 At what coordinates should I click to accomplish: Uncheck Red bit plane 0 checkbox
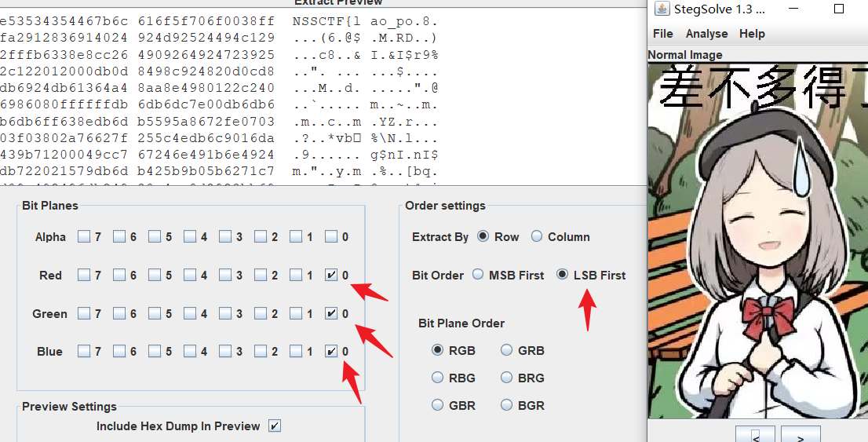(x=331, y=275)
